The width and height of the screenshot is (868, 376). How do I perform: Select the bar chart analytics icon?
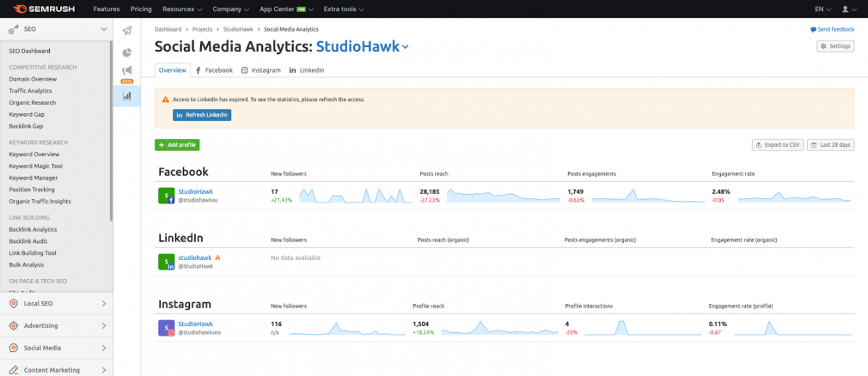point(127,95)
